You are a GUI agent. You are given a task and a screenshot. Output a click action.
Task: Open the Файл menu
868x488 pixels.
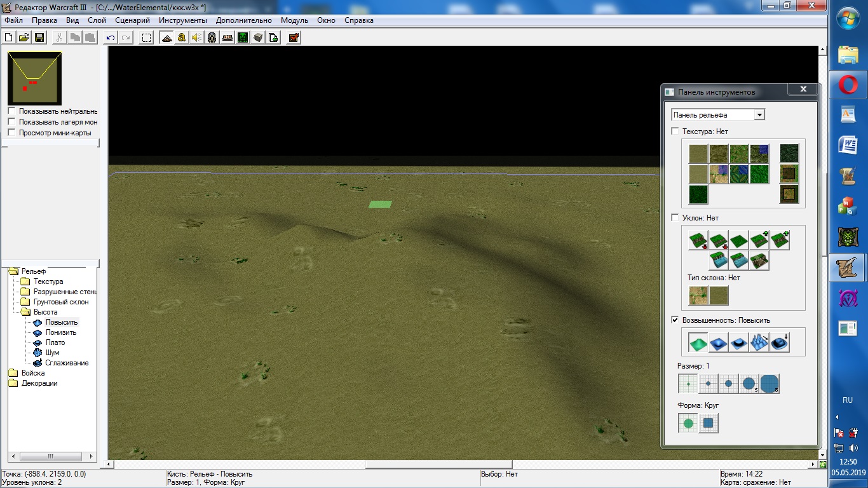coord(13,20)
